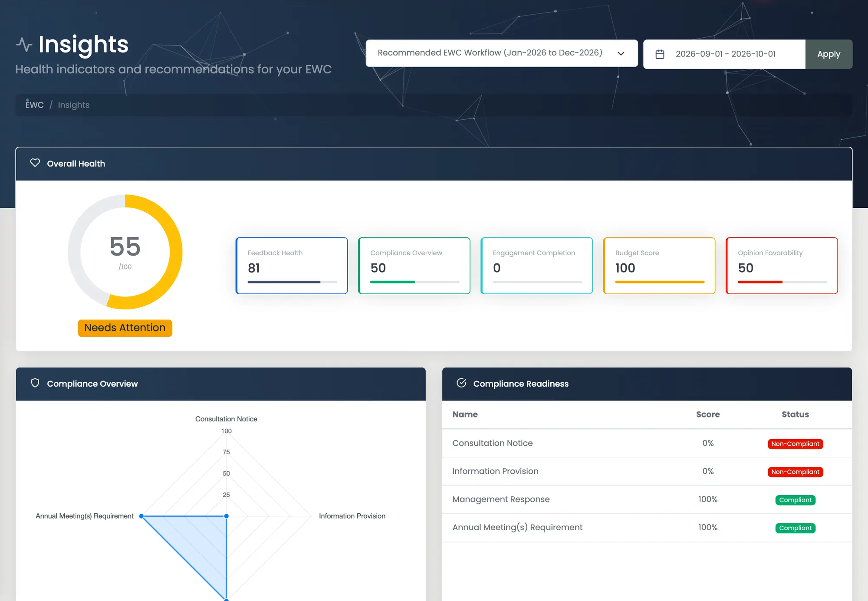The height and width of the screenshot is (601, 868).
Task: Select the Opinion Favorability card
Action: tap(782, 266)
